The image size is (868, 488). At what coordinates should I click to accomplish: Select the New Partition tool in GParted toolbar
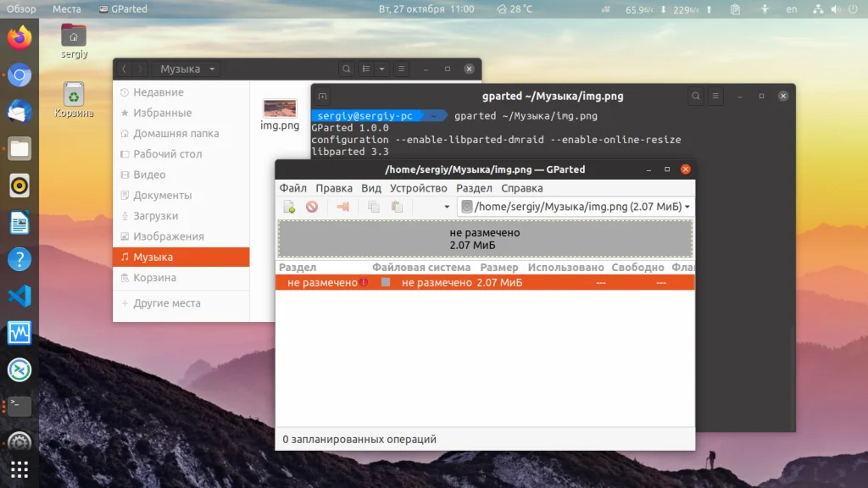(289, 206)
